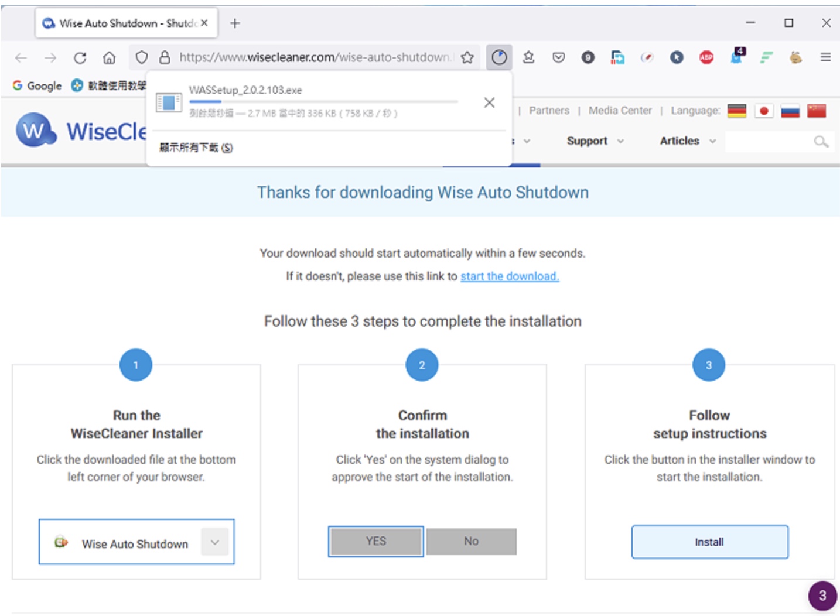
Task: Open the Wise Auto Shutdown download chevron
Action: [x=214, y=542]
